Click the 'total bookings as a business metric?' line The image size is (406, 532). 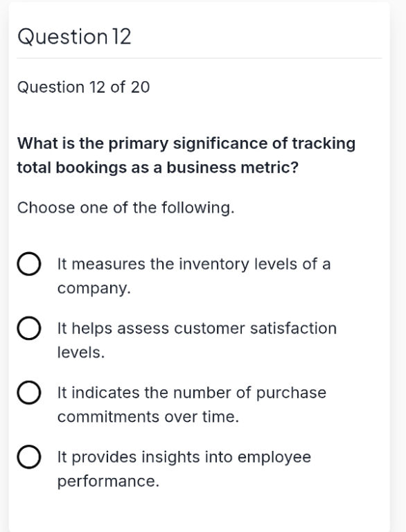pyautogui.click(x=158, y=168)
